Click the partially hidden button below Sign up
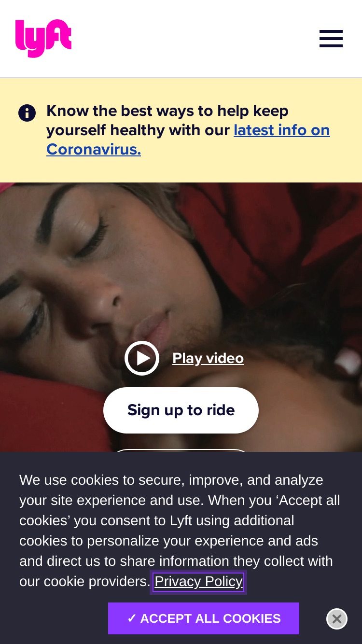362x644 pixels. tap(181, 450)
